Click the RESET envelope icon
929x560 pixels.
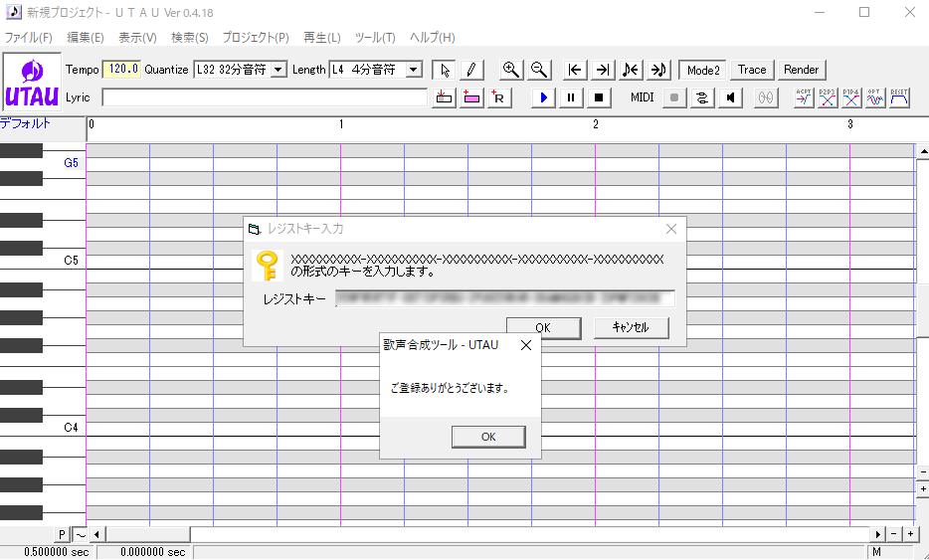coord(899,97)
